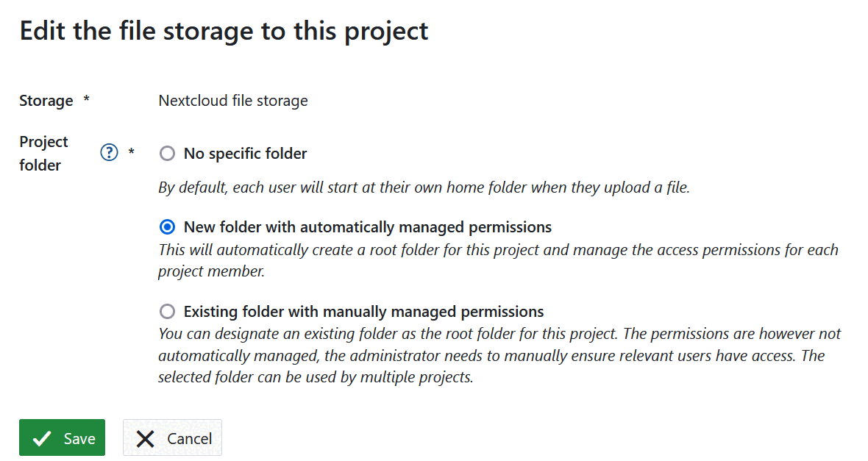Click the existing folder description paragraph
The height and width of the screenshot is (461, 868).
[x=499, y=355]
